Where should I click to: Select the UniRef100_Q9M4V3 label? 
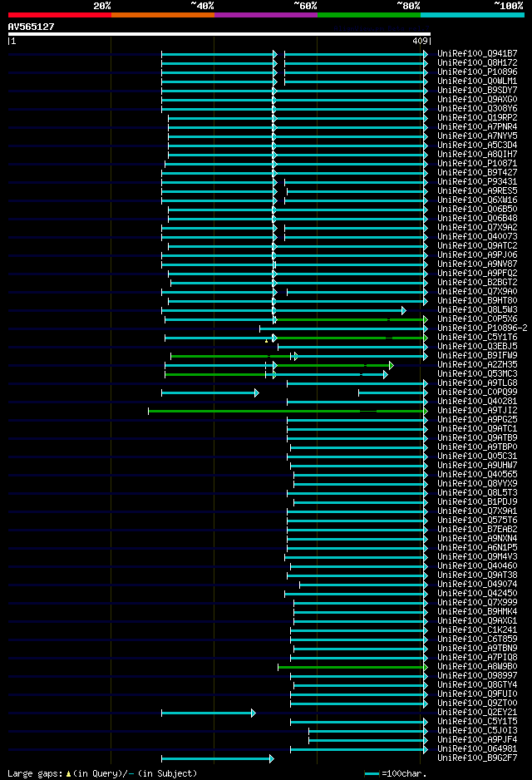tap(477, 556)
